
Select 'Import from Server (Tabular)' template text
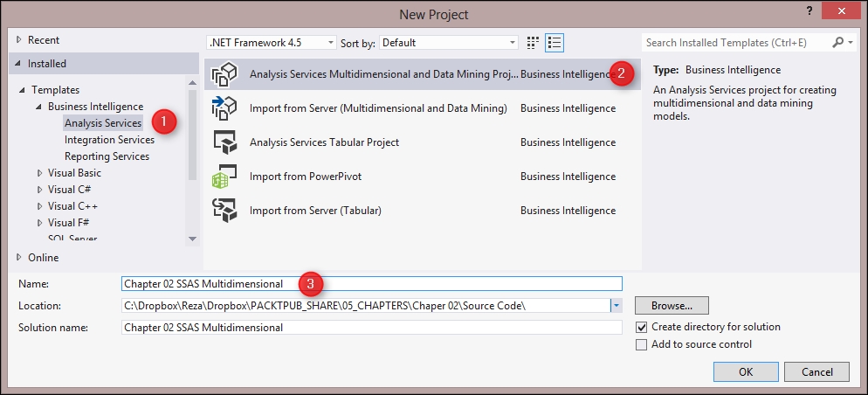[315, 211]
